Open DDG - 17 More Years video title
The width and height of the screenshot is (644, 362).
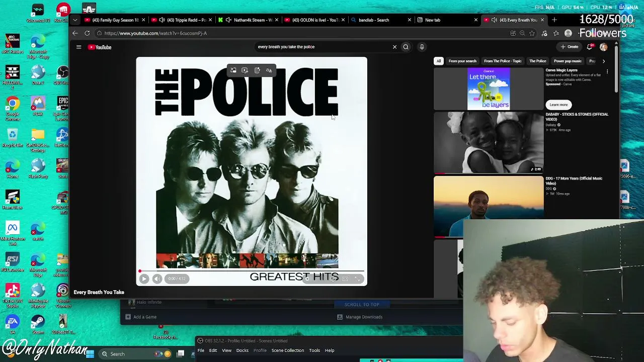click(574, 180)
